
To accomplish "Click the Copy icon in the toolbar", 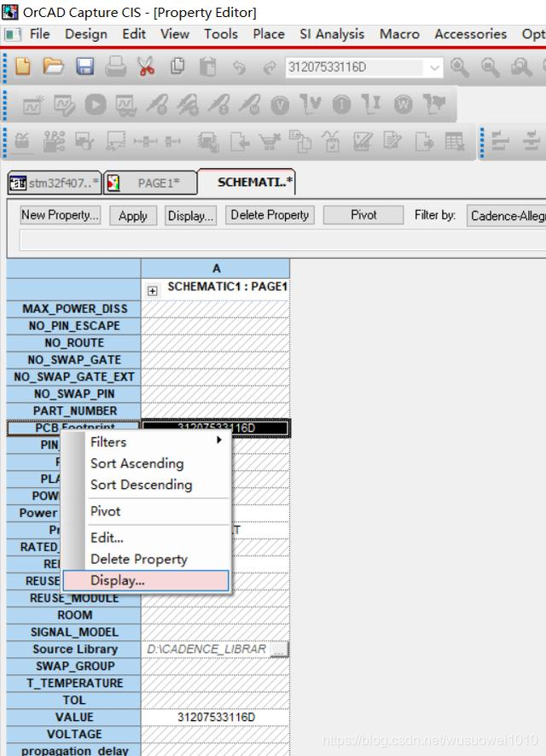I will pyautogui.click(x=177, y=67).
